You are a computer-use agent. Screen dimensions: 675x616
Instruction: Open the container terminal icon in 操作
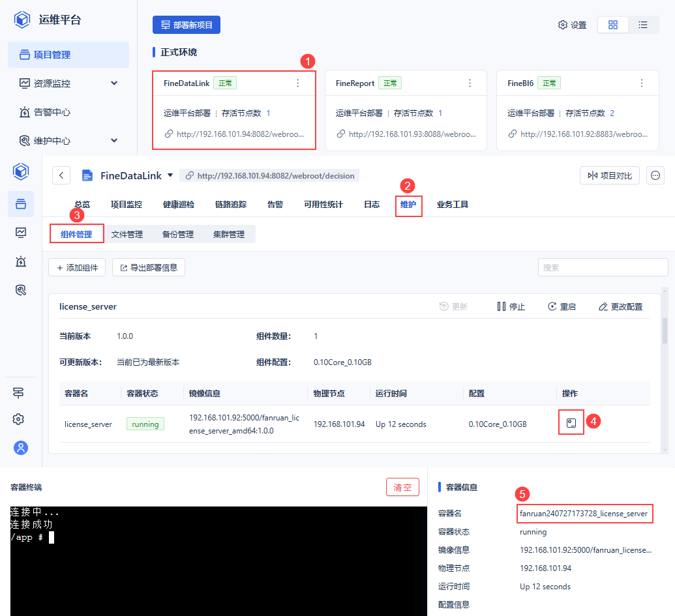click(x=571, y=423)
